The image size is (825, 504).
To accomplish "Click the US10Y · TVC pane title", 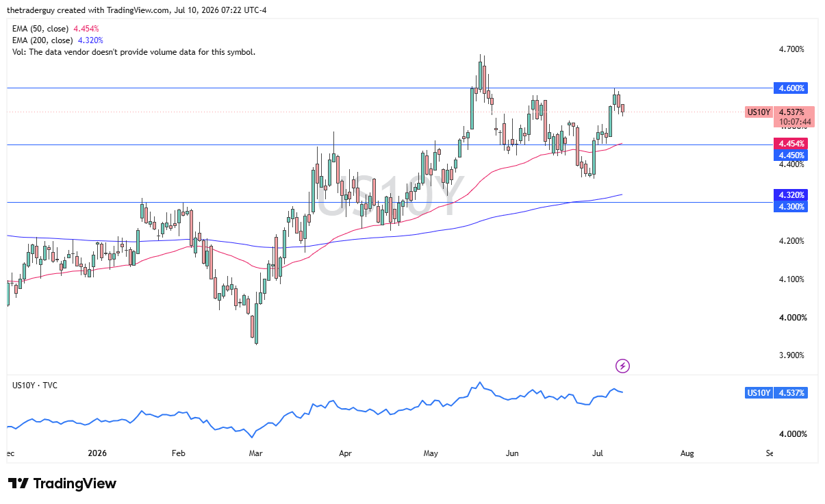I will tap(35, 386).
